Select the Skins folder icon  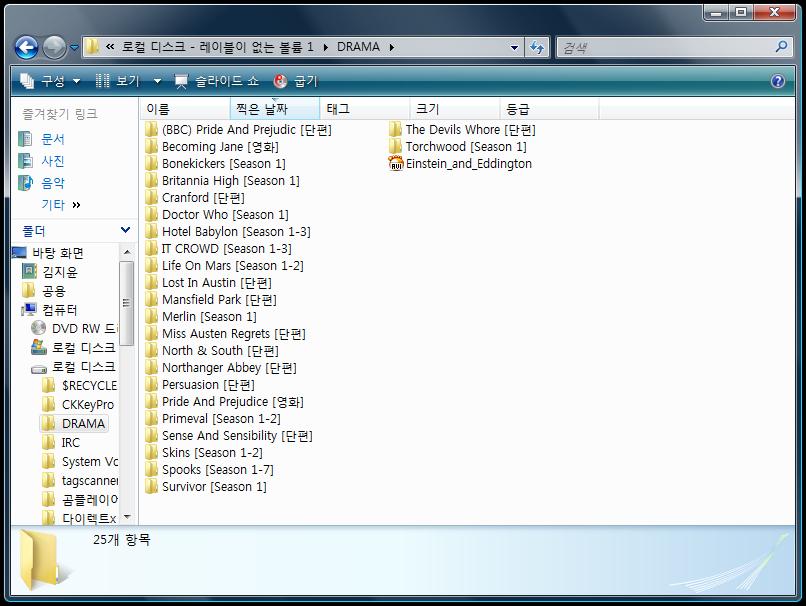(151, 452)
